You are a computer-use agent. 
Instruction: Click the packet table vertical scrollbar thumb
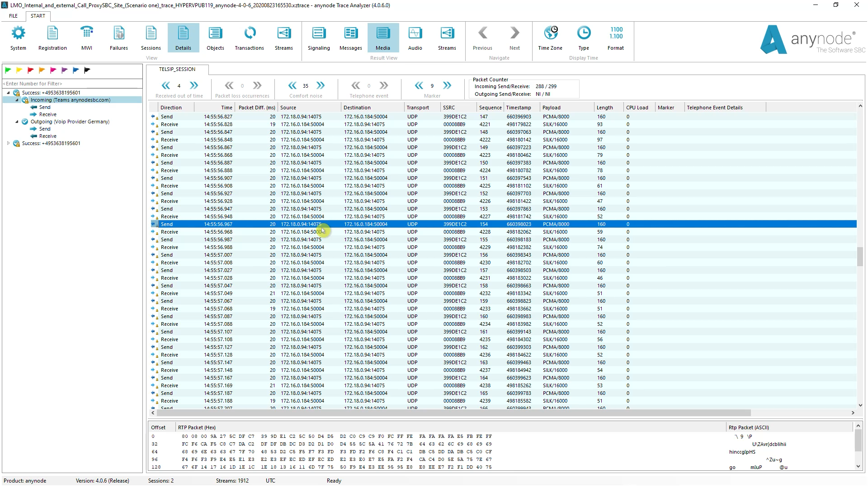click(x=860, y=256)
